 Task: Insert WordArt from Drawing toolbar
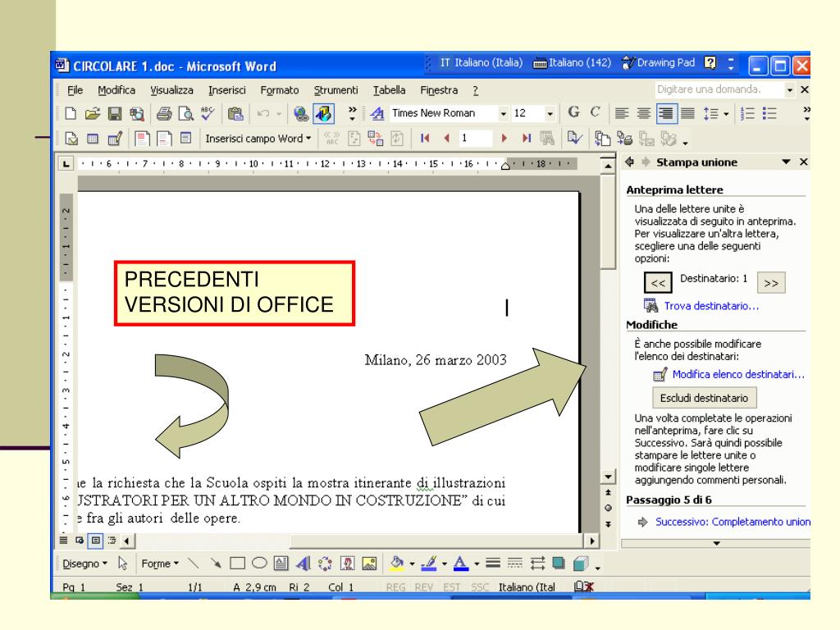point(304,563)
